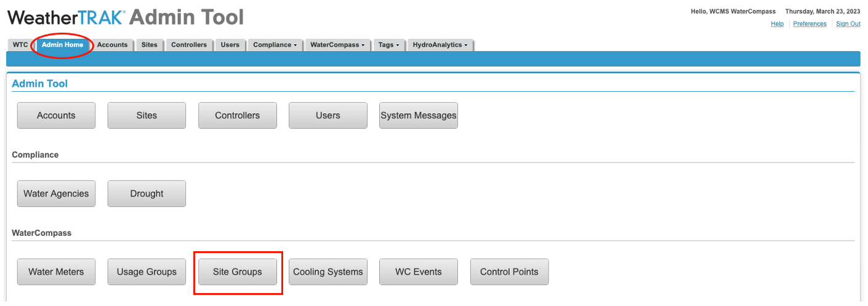Open System Messages
The height and width of the screenshot is (306, 868).
click(419, 115)
